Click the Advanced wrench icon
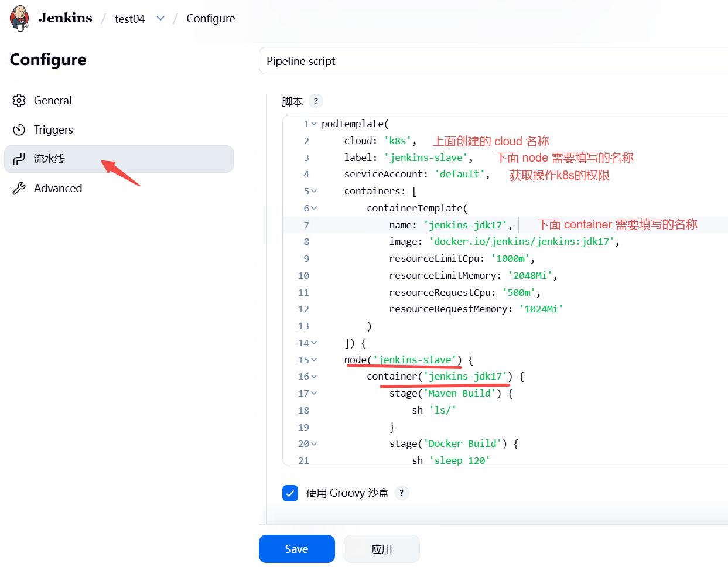 [19, 189]
